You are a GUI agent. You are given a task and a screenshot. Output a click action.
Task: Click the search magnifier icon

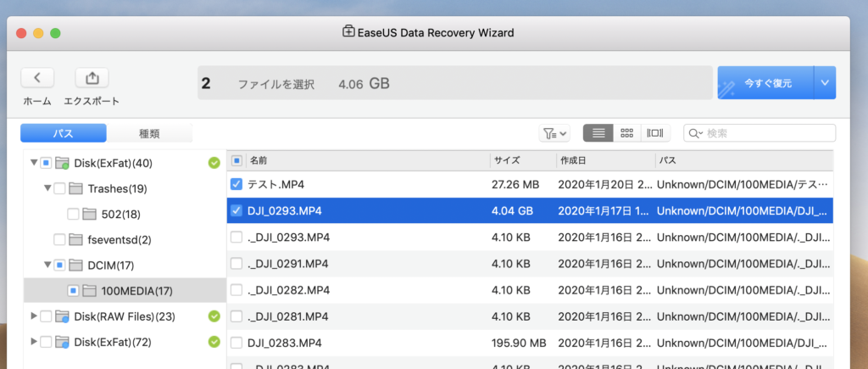coord(695,133)
